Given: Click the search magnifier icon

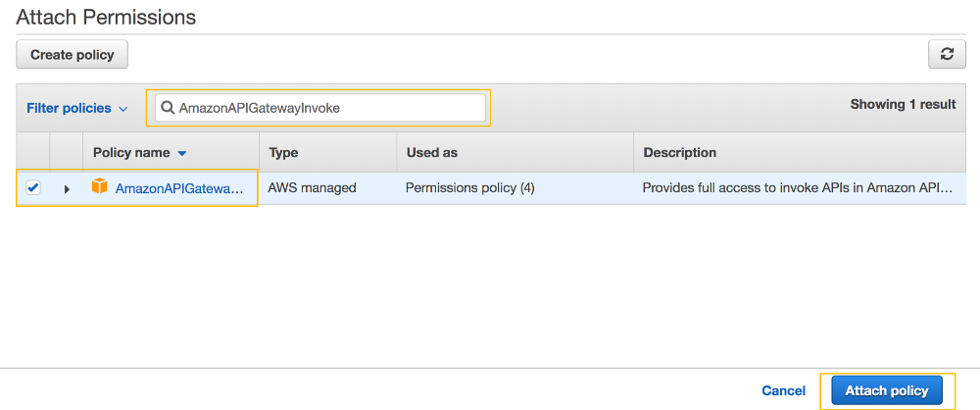Looking at the screenshot, I should click(x=167, y=108).
